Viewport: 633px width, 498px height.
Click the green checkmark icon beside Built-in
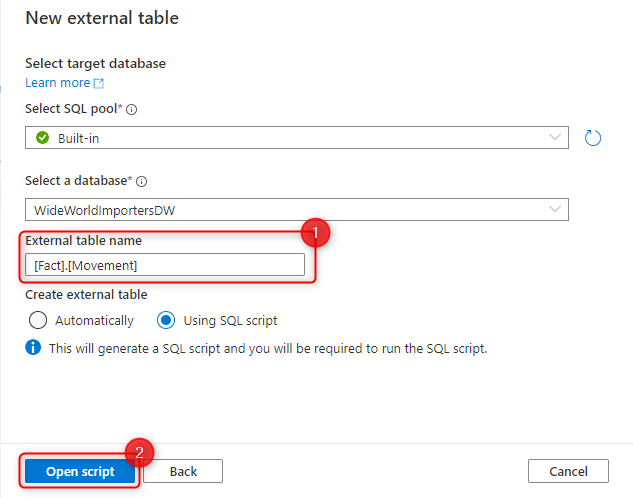(42, 138)
